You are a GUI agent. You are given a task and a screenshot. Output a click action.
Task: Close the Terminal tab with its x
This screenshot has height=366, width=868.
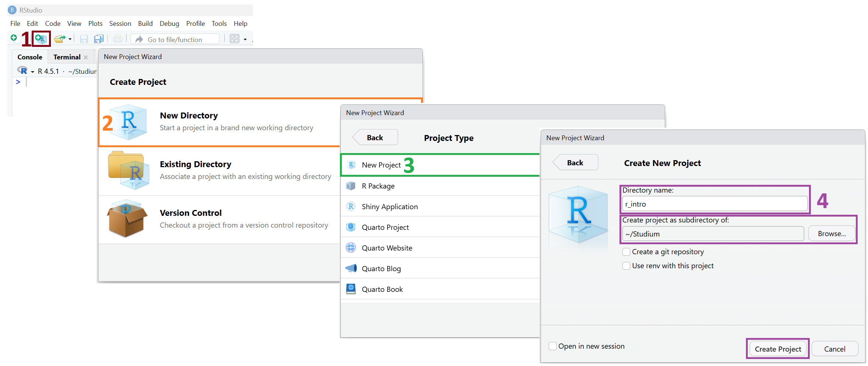tap(86, 57)
